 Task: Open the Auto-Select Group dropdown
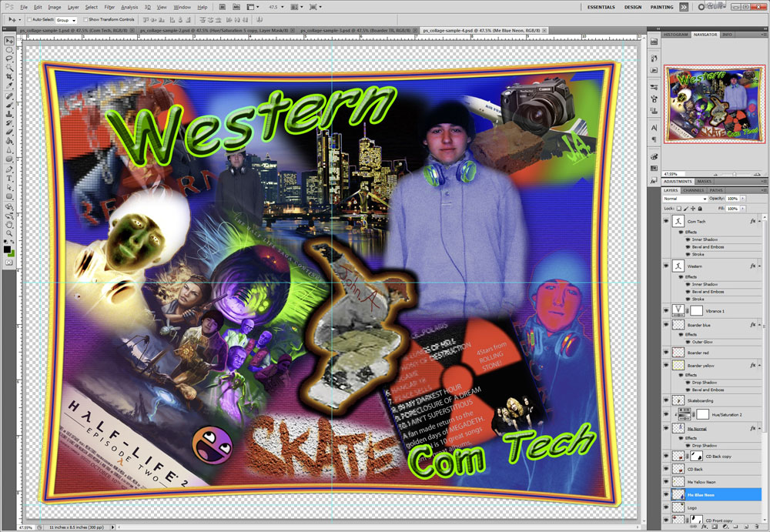[66, 19]
